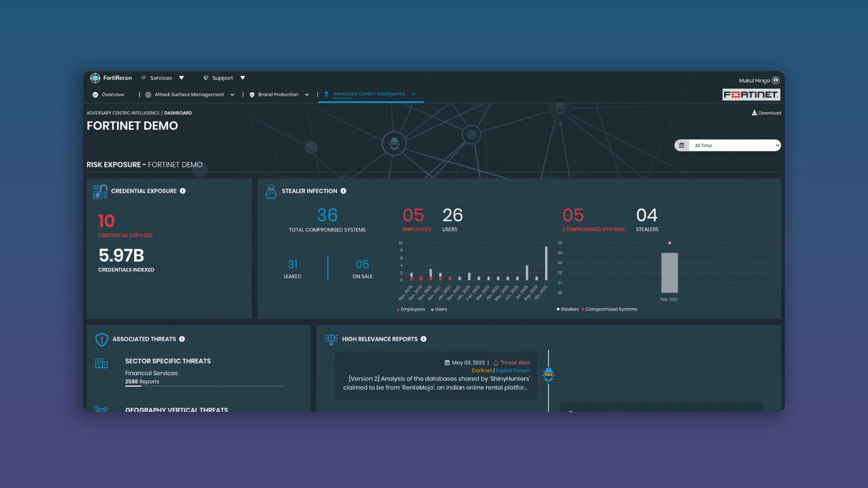
Task: Click the Financial Services sector label
Action: click(x=151, y=373)
